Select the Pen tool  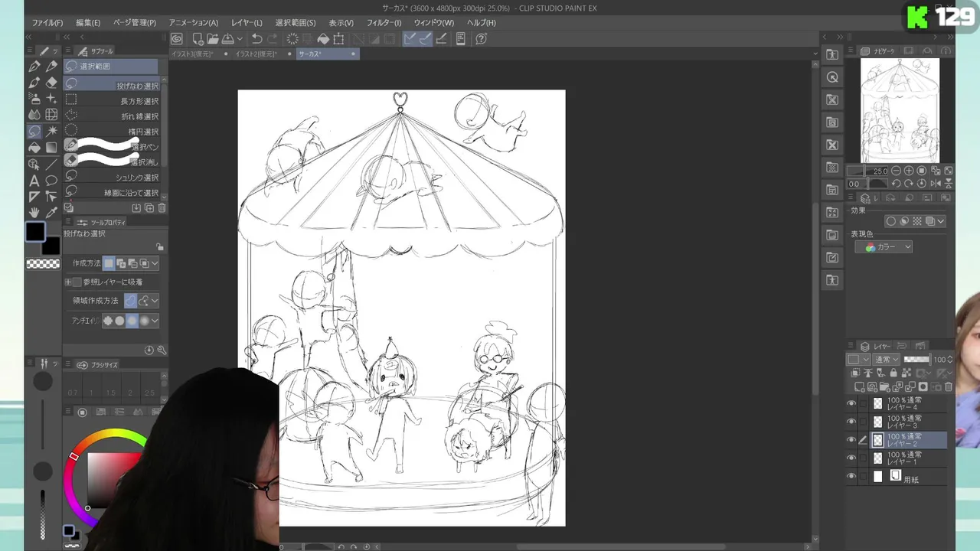(x=34, y=67)
